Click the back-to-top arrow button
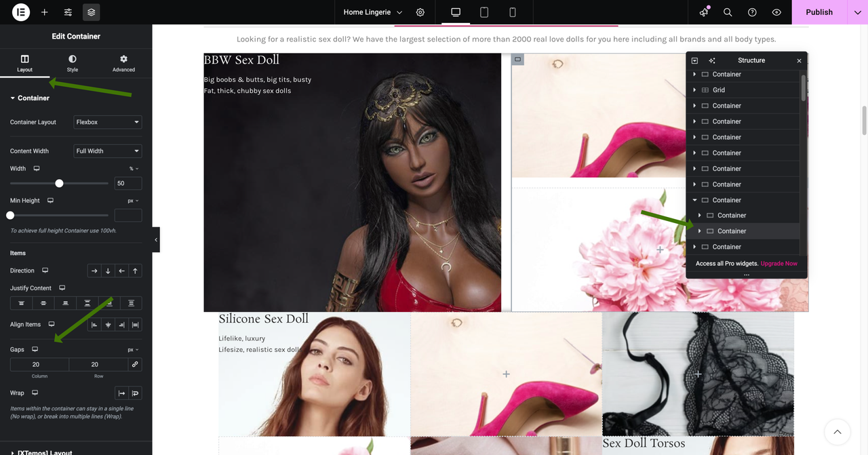 (x=837, y=432)
